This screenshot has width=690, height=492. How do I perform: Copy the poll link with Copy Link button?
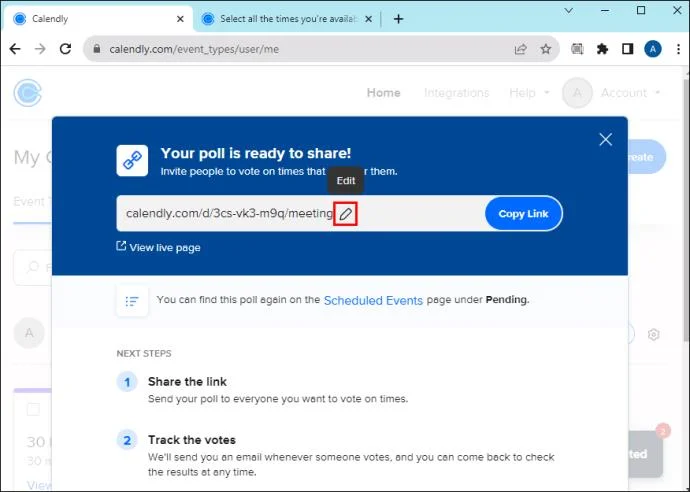tap(524, 213)
